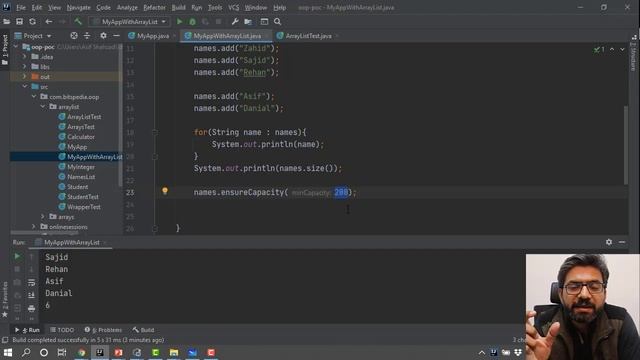Select WrapperTest in the project tree
The height and width of the screenshot is (360, 640).
(84, 207)
